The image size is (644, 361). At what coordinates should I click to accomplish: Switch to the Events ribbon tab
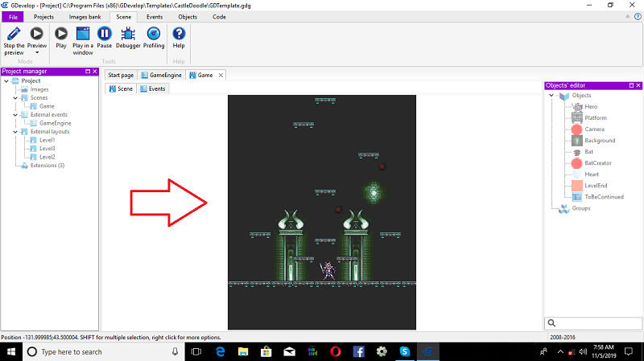155,17
